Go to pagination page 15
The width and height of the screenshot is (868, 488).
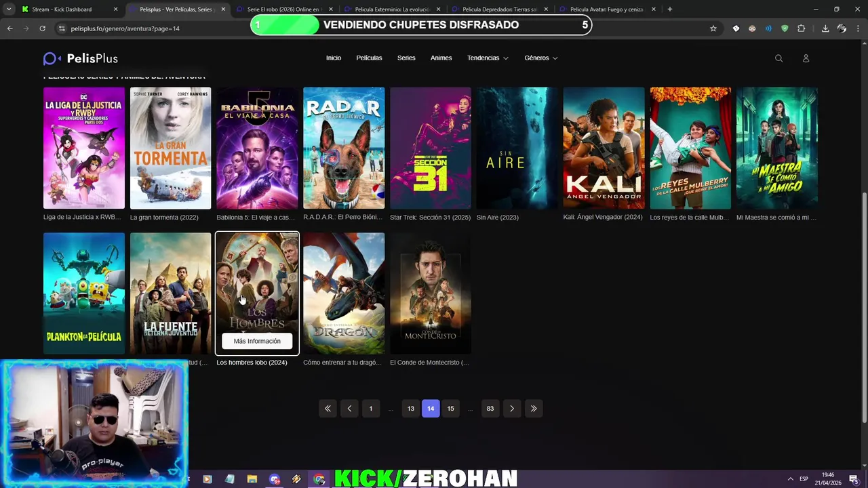point(450,408)
